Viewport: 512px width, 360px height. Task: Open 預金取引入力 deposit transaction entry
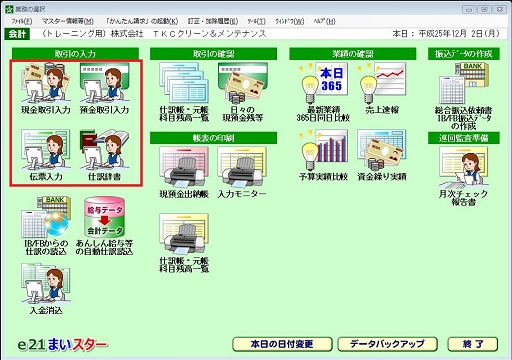104,88
